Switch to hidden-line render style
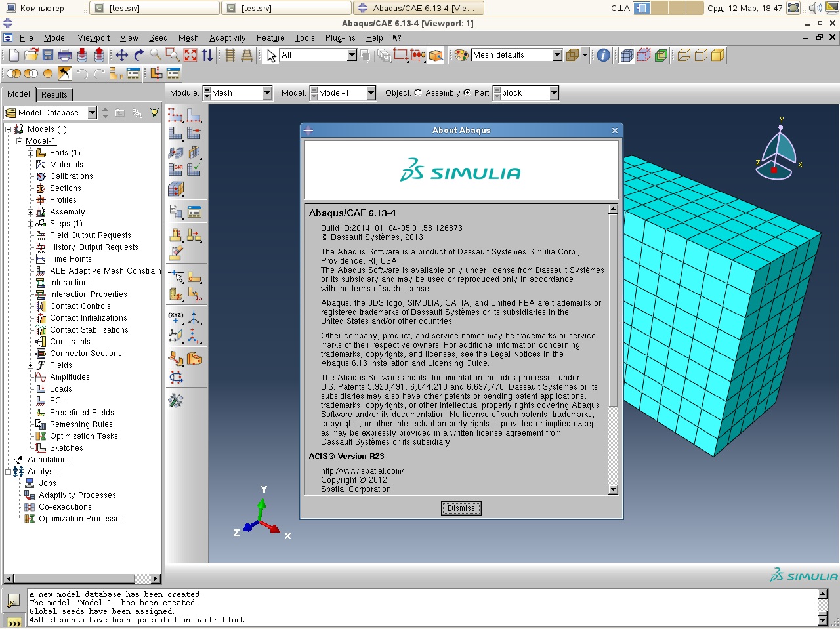840x629 pixels. (x=701, y=55)
